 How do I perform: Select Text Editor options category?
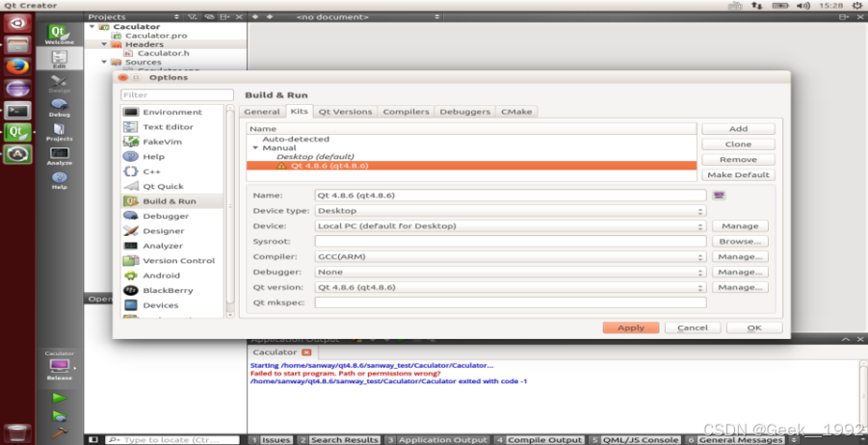pyautogui.click(x=172, y=127)
